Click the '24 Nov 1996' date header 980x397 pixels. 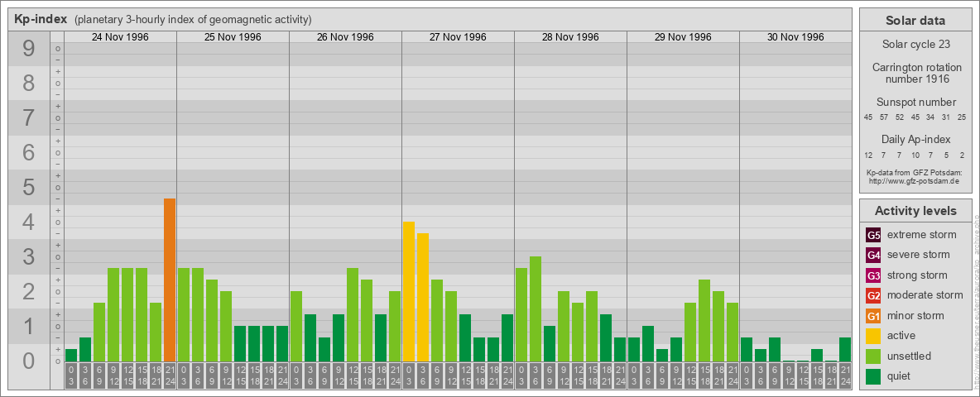click(x=120, y=37)
